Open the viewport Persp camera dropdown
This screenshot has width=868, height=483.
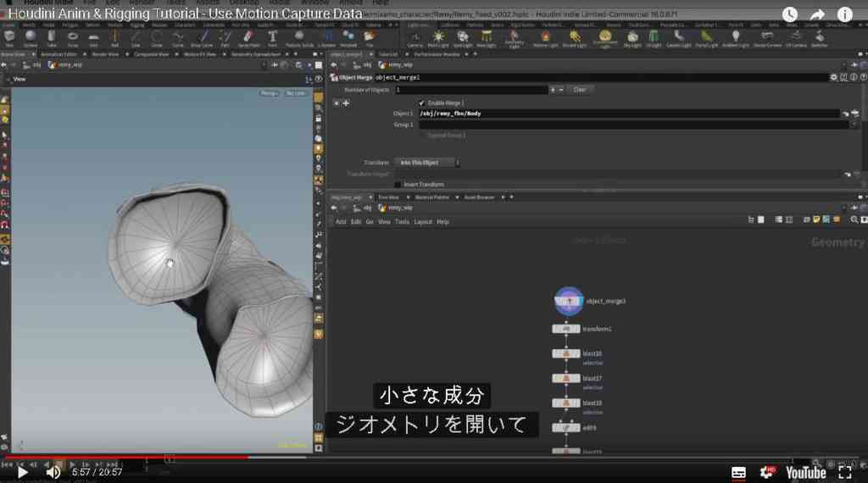270,93
